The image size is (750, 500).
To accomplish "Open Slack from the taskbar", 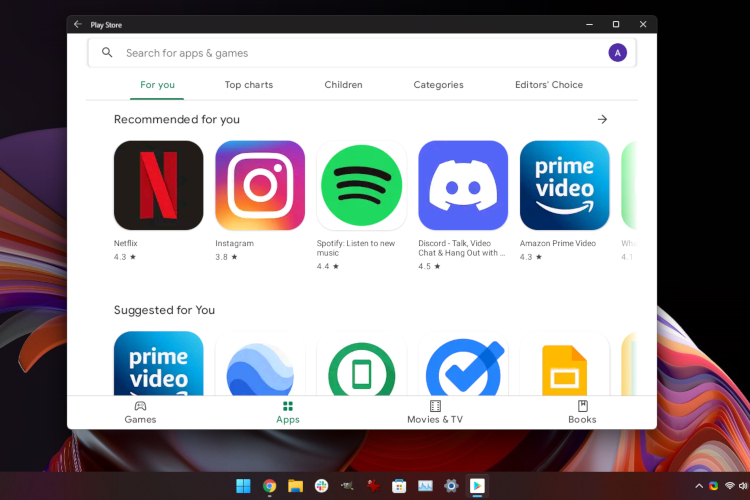I will click(x=321, y=486).
